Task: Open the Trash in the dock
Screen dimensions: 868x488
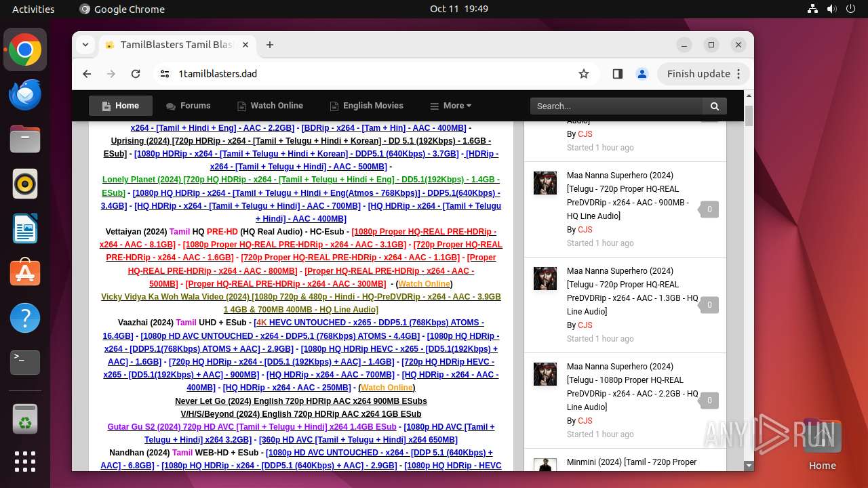Action: (x=25, y=418)
